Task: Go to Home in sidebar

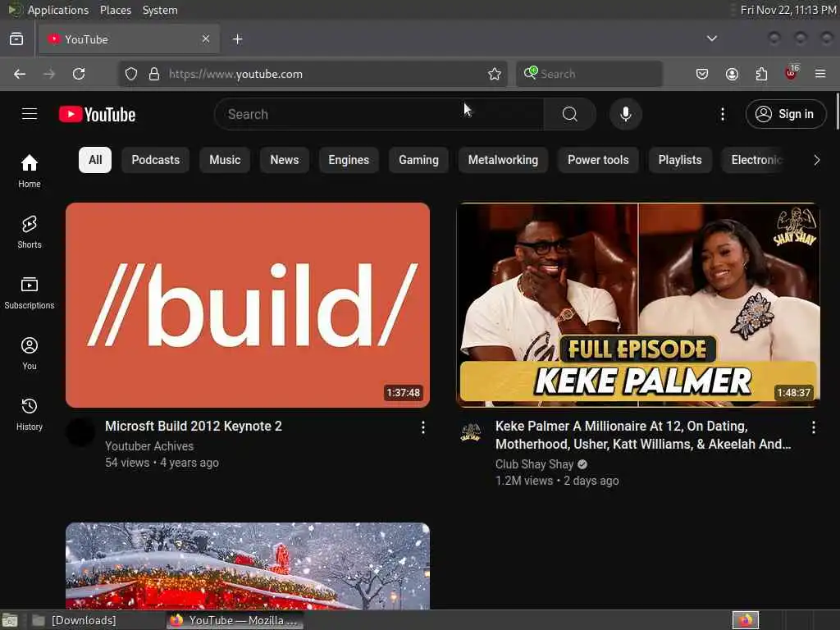Action: tap(30, 171)
